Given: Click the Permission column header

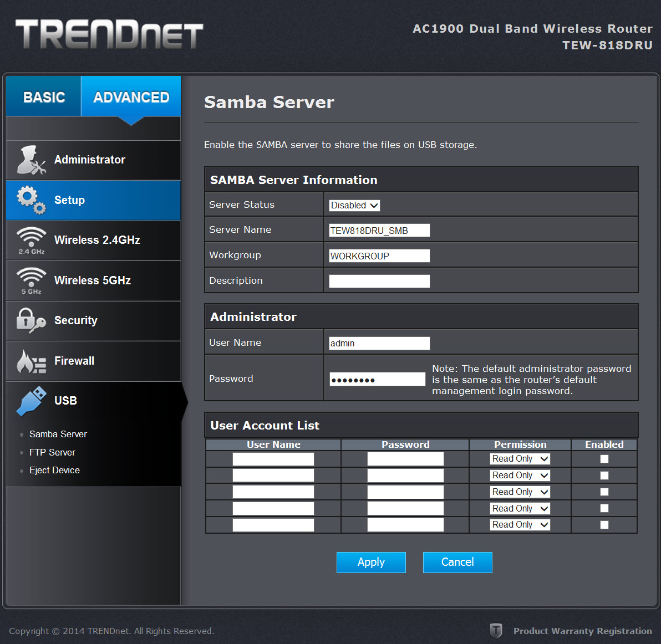Looking at the screenshot, I should pyautogui.click(x=520, y=445).
